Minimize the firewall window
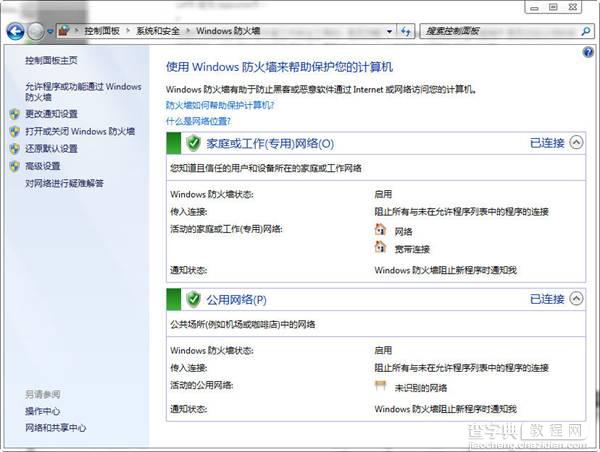The image size is (600, 452). 535,7
